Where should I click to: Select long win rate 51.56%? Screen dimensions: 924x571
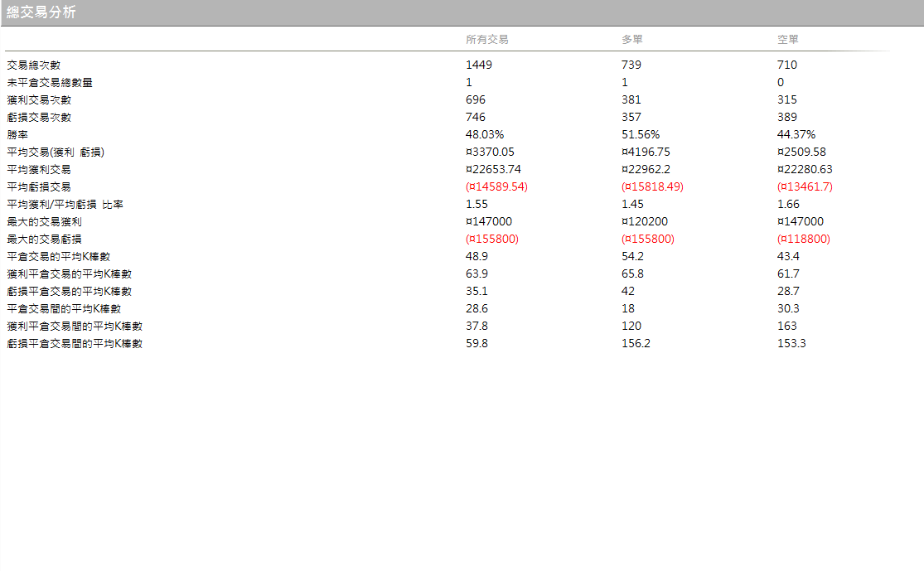coord(641,134)
